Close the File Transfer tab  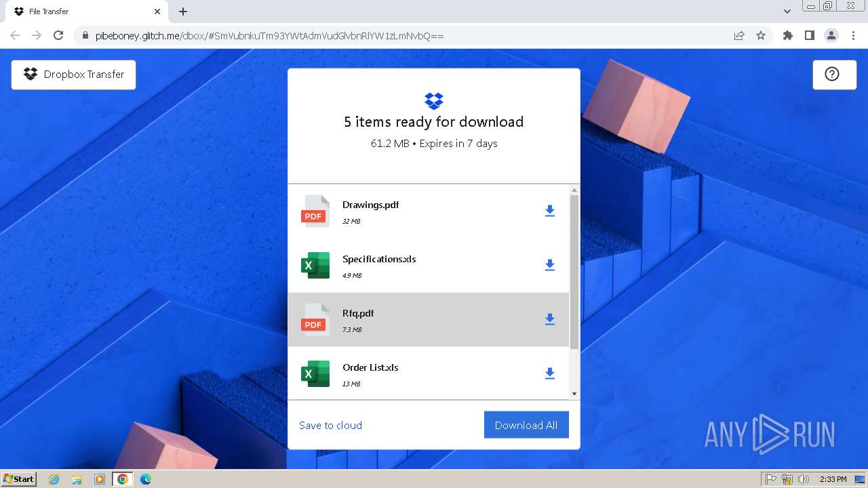pyautogui.click(x=157, y=12)
